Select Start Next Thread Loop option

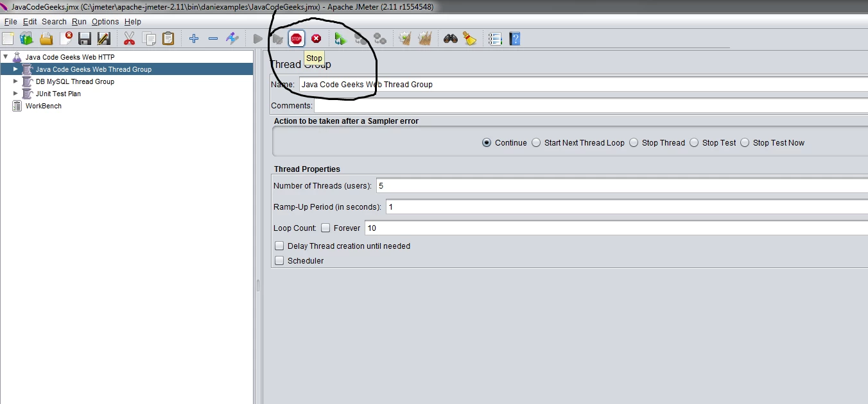[536, 143]
